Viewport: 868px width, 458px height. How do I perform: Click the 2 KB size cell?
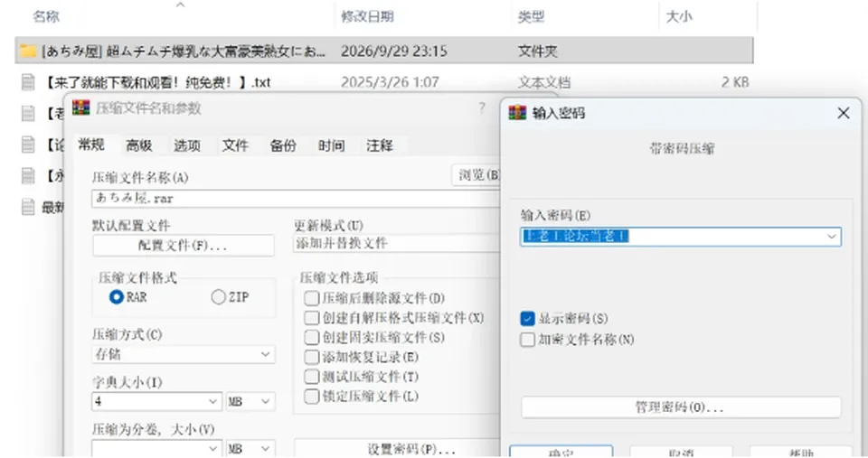735,82
